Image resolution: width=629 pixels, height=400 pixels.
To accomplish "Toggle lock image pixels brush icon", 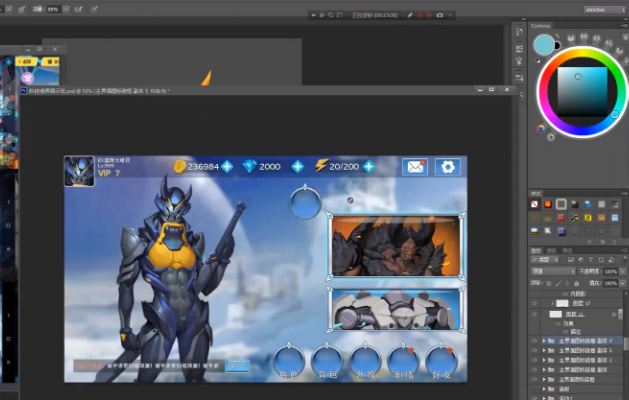I will 558,283.
